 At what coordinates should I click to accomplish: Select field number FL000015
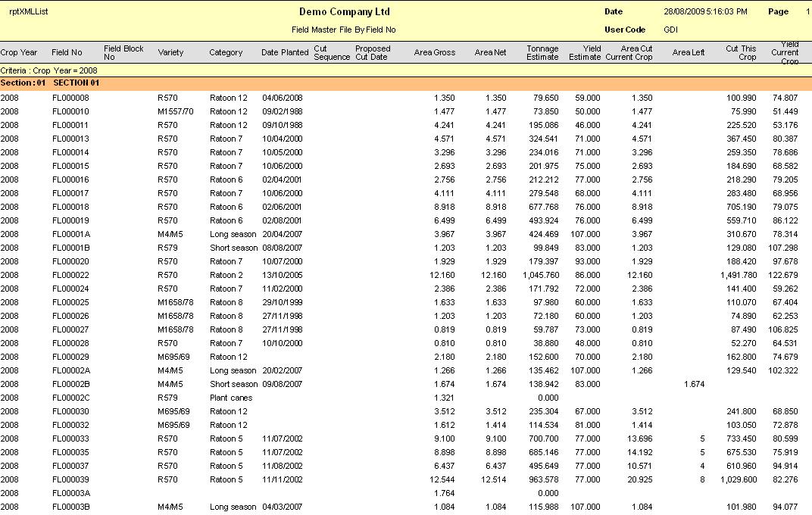[70, 166]
